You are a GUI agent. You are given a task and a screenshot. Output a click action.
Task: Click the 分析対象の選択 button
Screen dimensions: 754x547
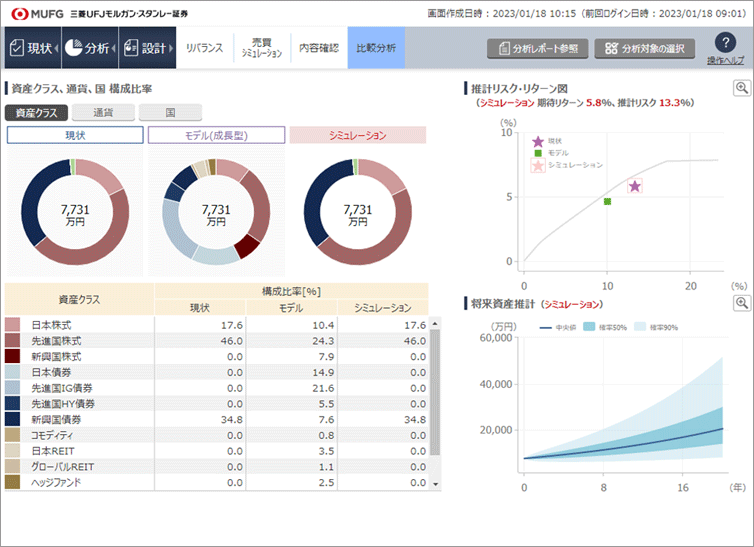[644, 48]
